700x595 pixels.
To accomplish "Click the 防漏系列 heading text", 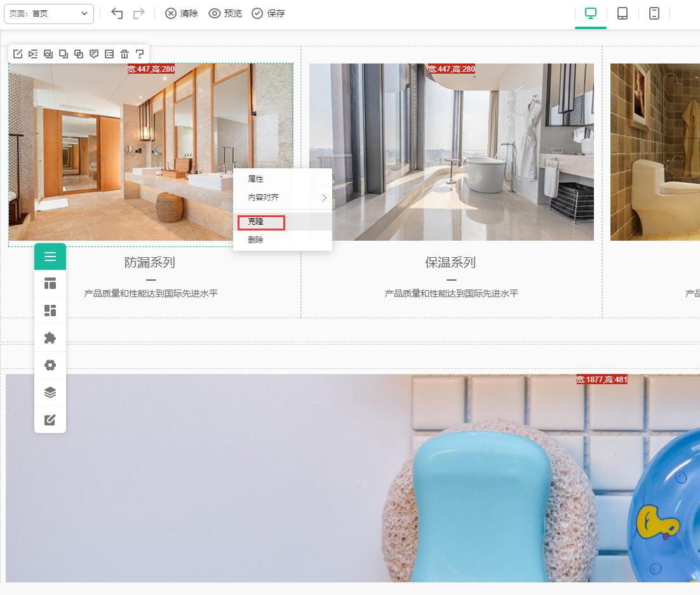I will [150, 262].
